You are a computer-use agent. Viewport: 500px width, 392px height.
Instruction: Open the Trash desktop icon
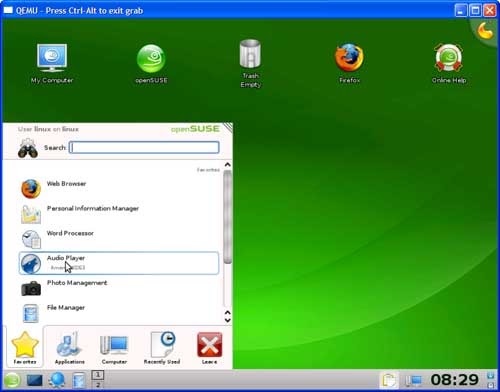click(250, 63)
